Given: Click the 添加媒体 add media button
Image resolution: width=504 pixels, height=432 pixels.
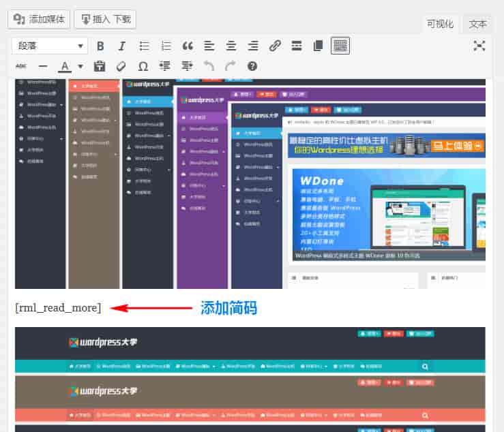Looking at the screenshot, I should [39, 19].
